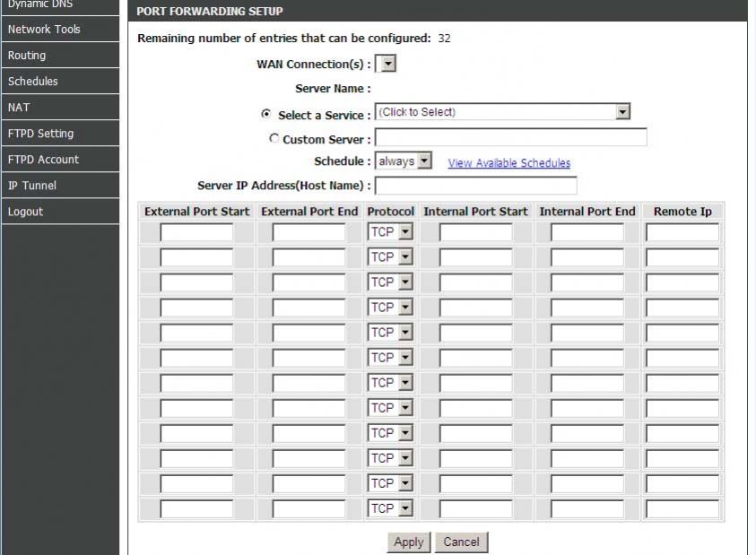The image size is (756, 555).
Task: Click External Port Start field in row 6
Action: [x=196, y=358]
